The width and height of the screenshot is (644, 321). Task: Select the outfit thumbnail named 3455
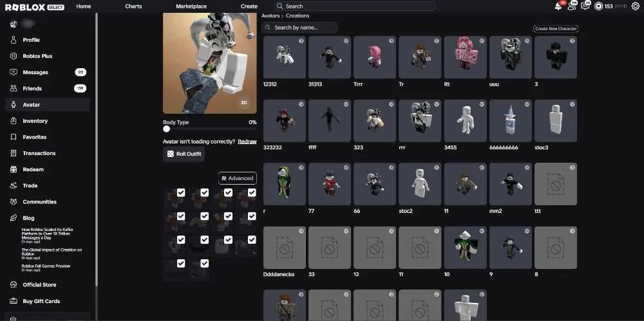[x=466, y=121]
